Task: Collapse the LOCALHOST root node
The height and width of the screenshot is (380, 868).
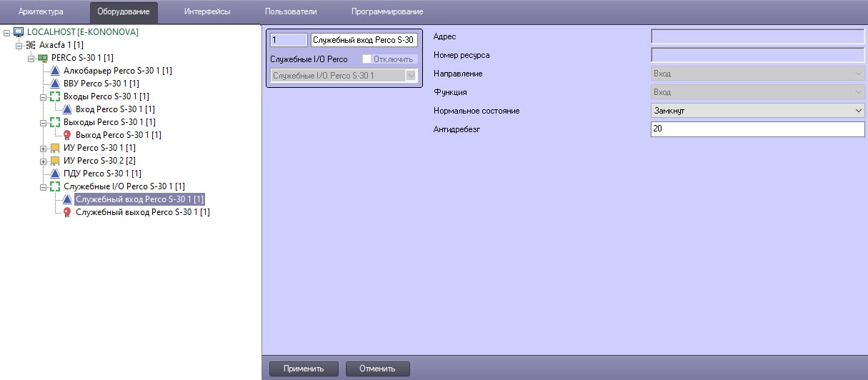Action: click(x=6, y=33)
